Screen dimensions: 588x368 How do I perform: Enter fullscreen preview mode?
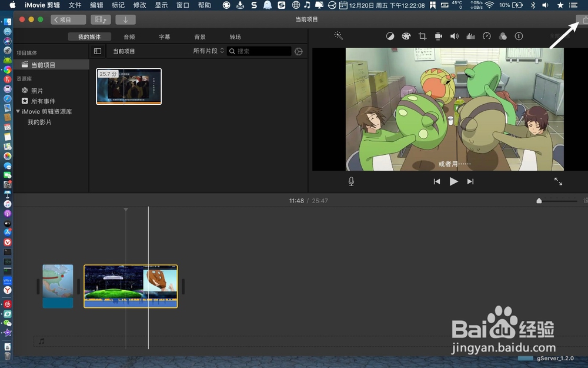(559, 181)
